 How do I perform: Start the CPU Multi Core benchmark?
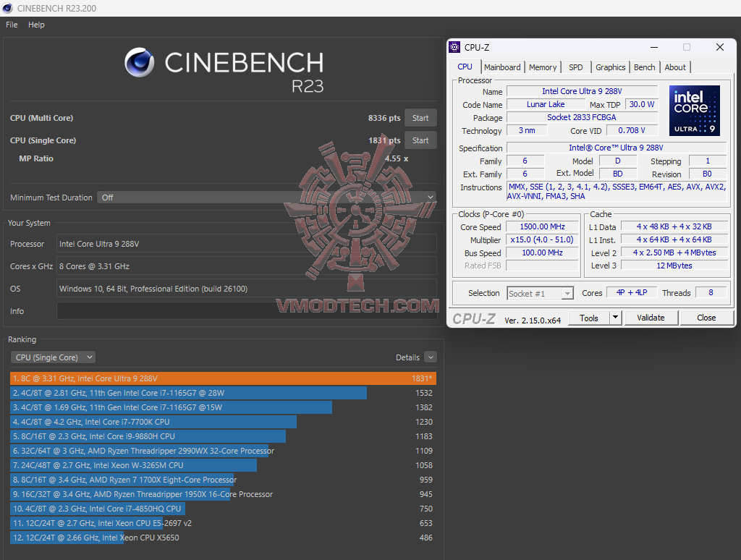click(x=420, y=118)
